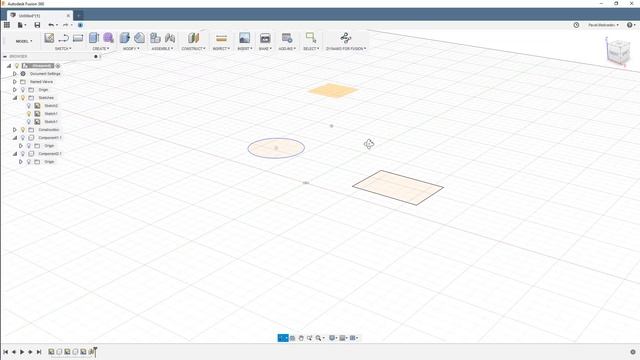
Task: Open the Help question mark menu
Action: 631,25
